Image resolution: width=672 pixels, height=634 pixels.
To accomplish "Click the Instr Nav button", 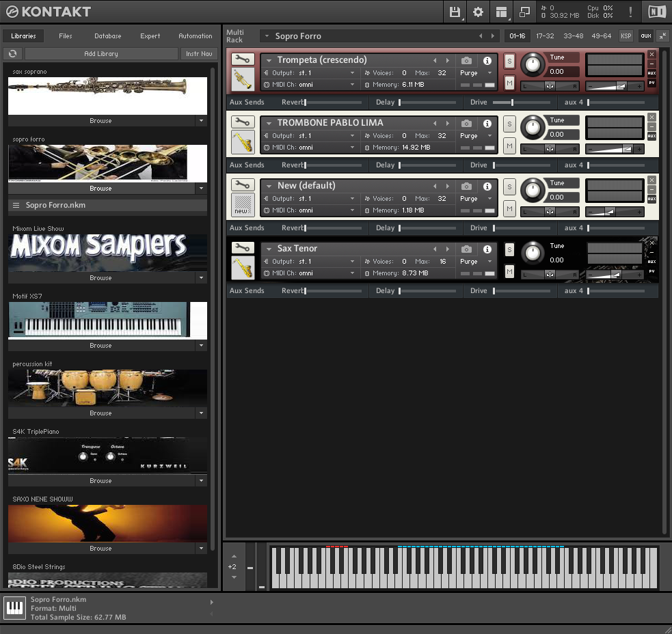I will 199,53.
